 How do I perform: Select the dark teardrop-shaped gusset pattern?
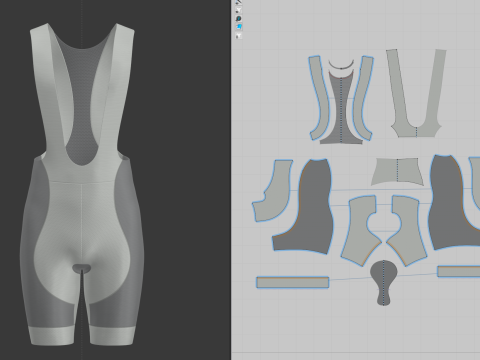tap(384, 282)
